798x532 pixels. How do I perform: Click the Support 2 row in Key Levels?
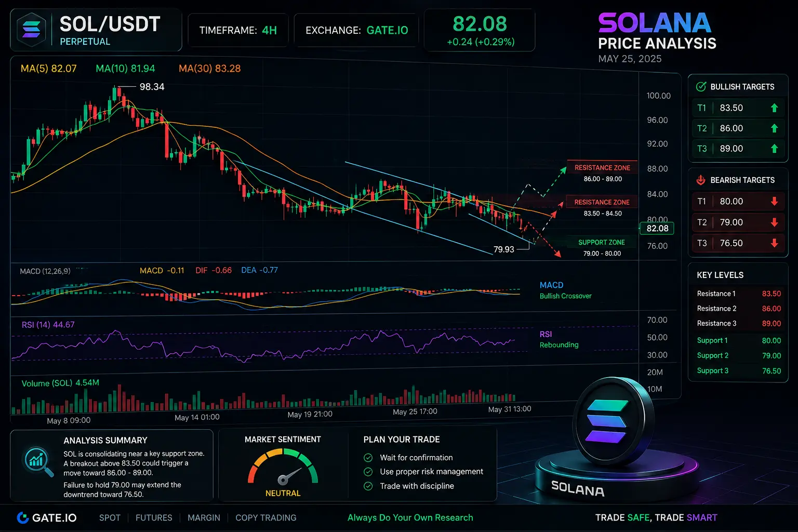pyautogui.click(x=739, y=356)
